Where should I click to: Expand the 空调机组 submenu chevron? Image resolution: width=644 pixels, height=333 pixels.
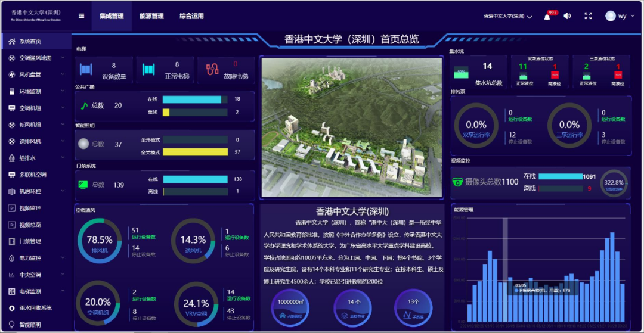[63, 108]
